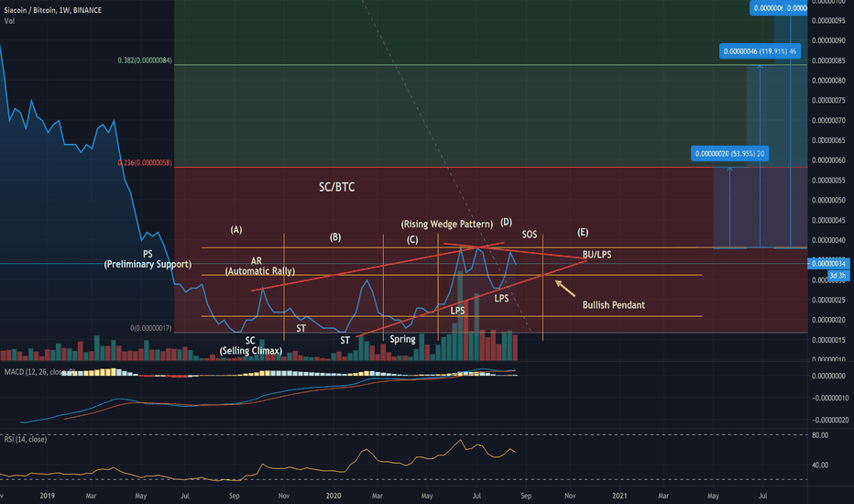Screen dimensions: 854x504
Task: Click the 2021 time axis label
Action: point(619,496)
